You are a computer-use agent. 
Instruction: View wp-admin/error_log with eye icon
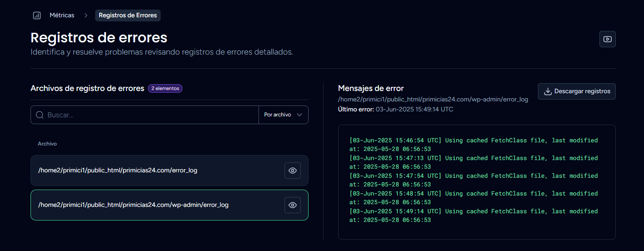click(x=293, y=205)
